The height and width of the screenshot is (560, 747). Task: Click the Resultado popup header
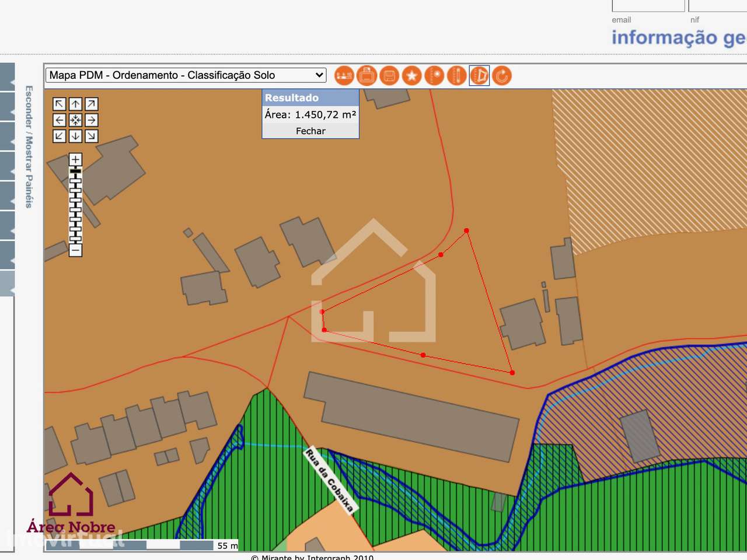coord(310,97)
